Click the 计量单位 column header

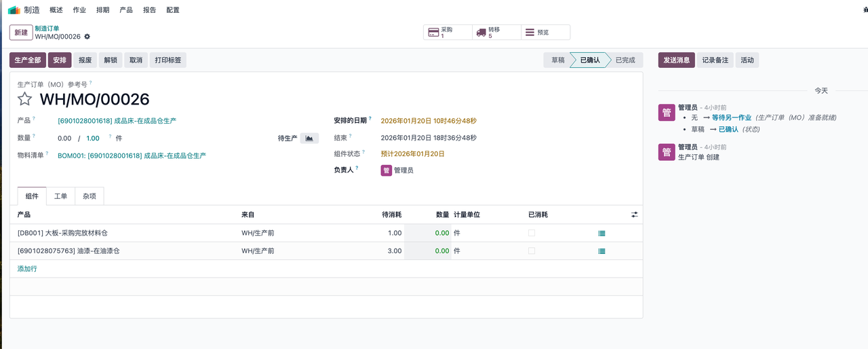pyautogui.click(x=467, y=215)
